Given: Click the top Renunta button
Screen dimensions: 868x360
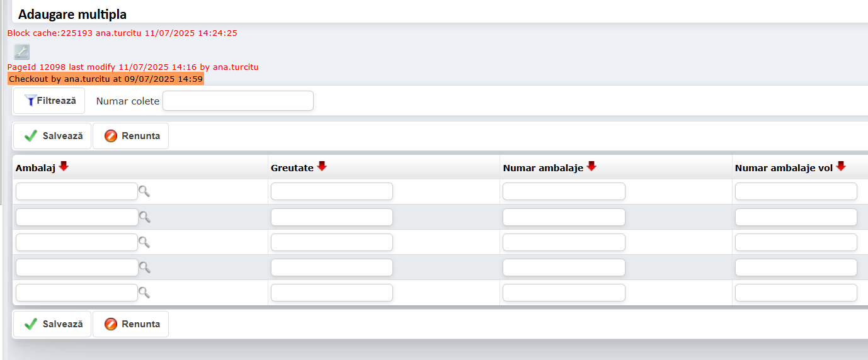Looking at the screenshot, I should [131, 136].
